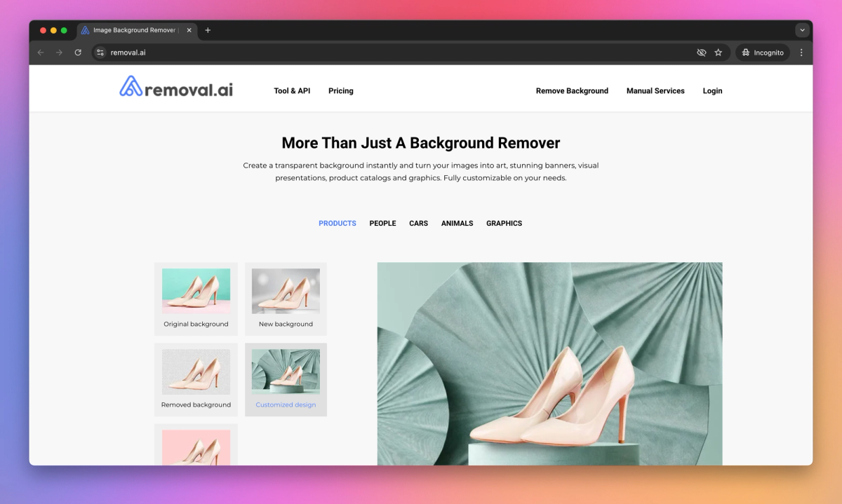The width and height of the screenshot is (842, 504).
Task: Close the Image Background Remover tab
Action: point(189,30)
